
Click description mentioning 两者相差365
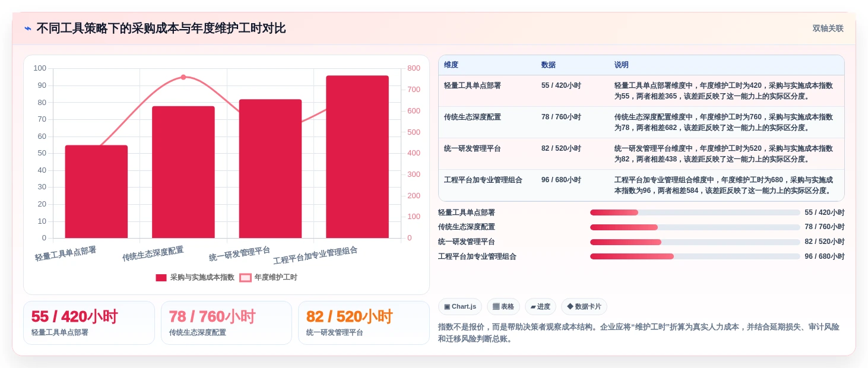[x=724, y=91]
